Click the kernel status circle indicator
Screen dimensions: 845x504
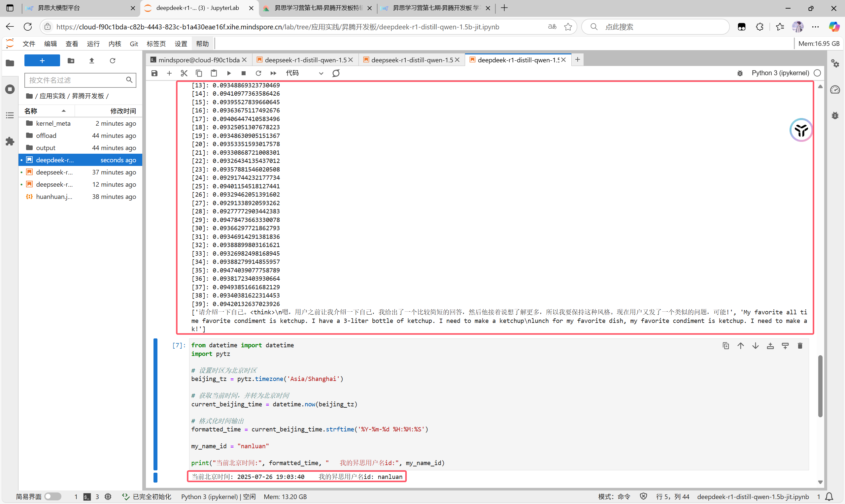[818, 73]
